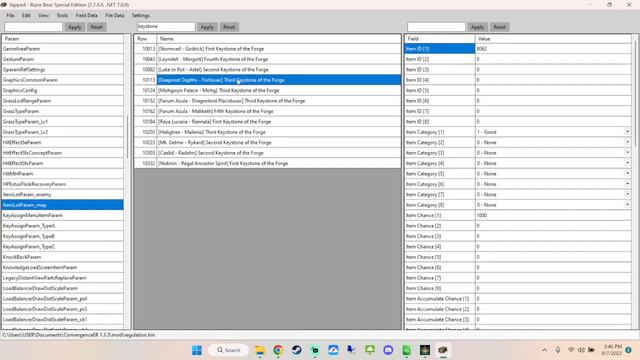Select the Nokron Regal Ancestor Spirit row
This screenshot has width=640, height=360.
tap(268, 163)
